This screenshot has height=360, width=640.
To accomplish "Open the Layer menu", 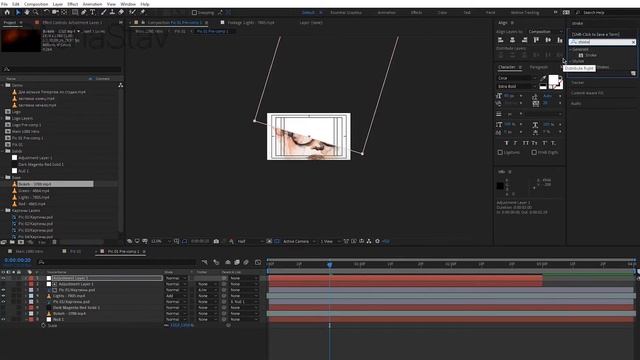I will click(x=58, y=4).
